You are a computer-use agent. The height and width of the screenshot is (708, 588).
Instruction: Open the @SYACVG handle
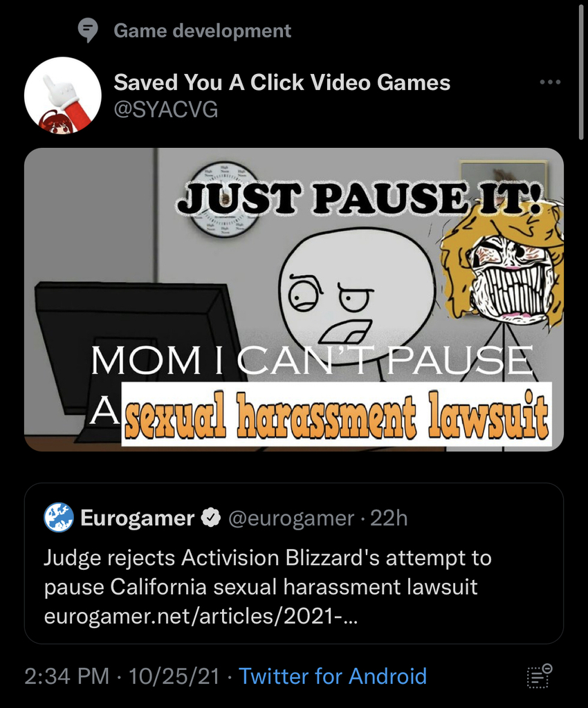coord(166,109)
